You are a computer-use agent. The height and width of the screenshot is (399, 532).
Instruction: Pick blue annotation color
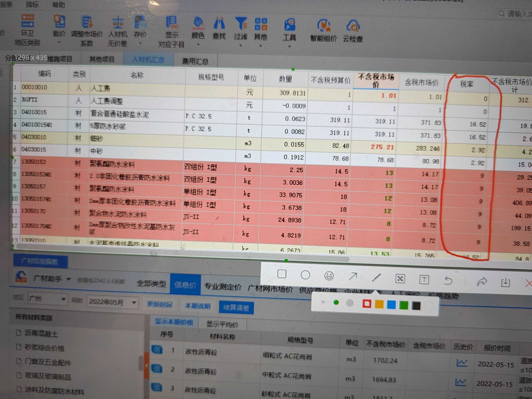coord(391,305)
